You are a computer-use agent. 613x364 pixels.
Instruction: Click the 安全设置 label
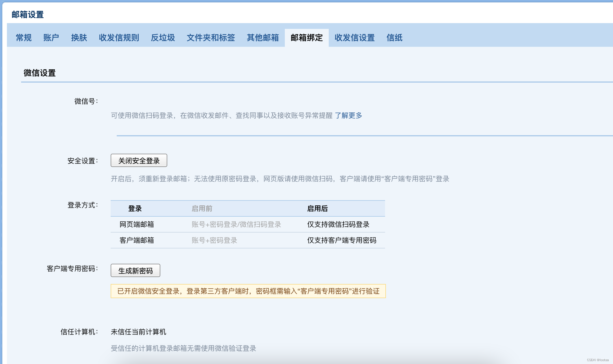tap(83, 161)
